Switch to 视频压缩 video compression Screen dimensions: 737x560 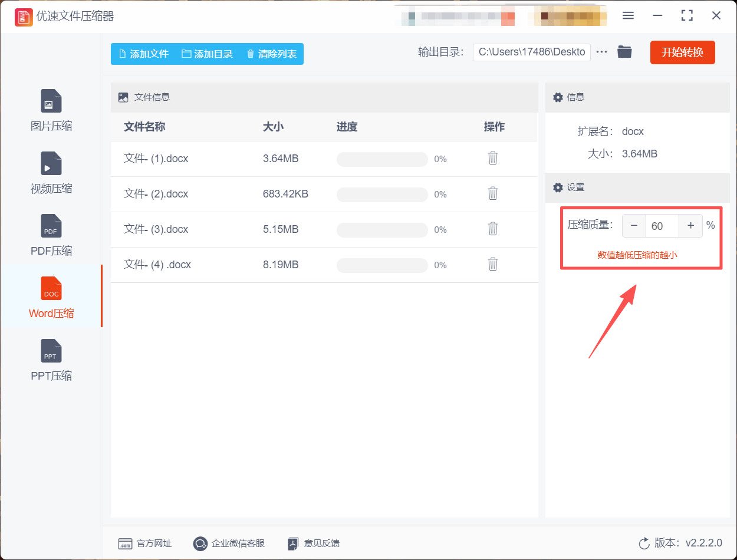pos(51,173)
